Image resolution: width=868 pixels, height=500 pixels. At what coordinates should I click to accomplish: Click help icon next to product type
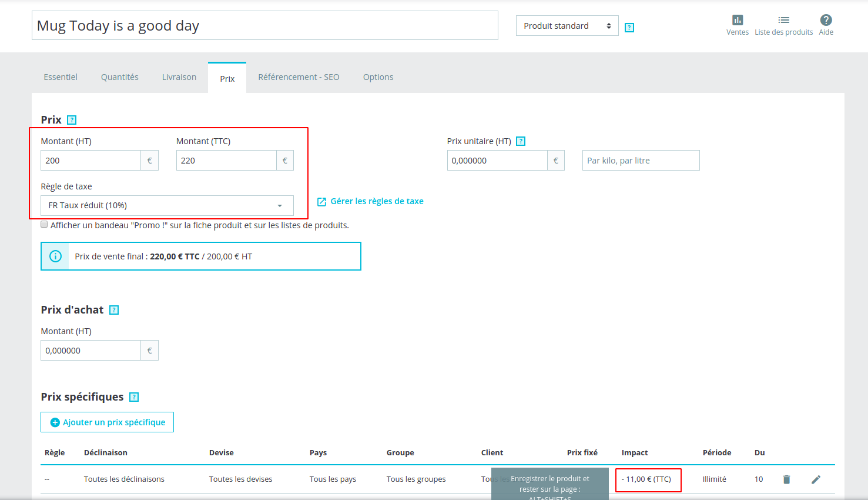[629, 28]
